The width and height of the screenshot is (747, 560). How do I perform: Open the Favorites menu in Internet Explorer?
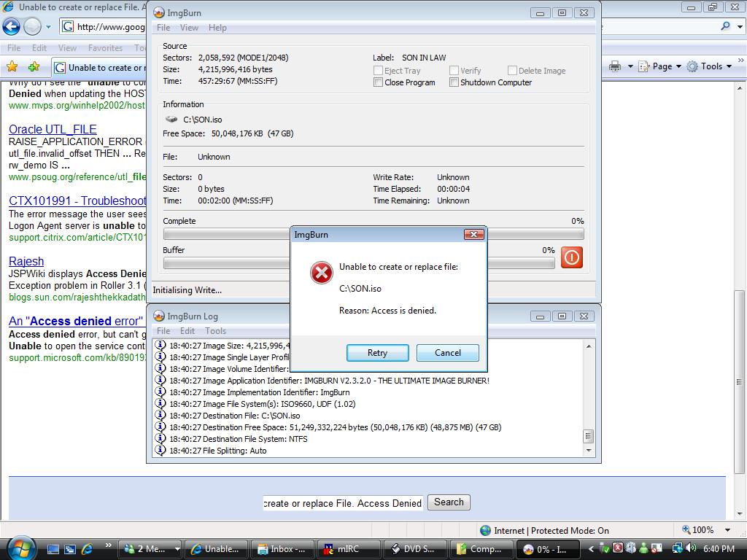105,48
